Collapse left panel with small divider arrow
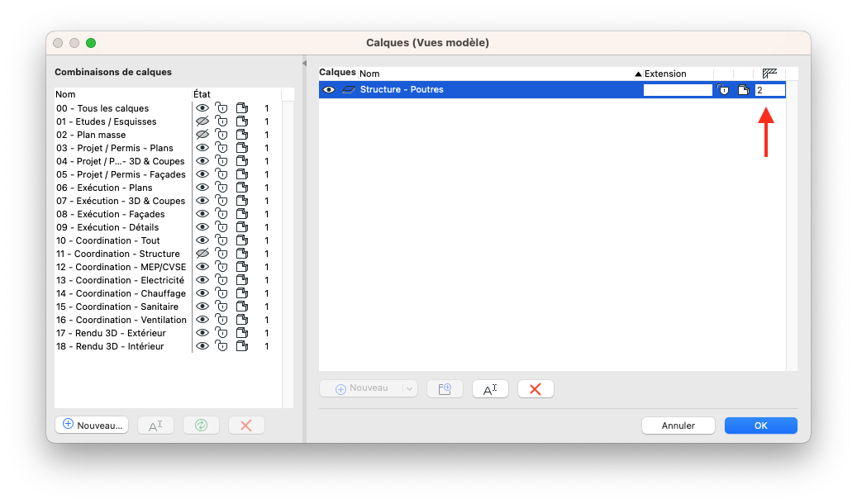The image size is (857, 504). [304, 64]
